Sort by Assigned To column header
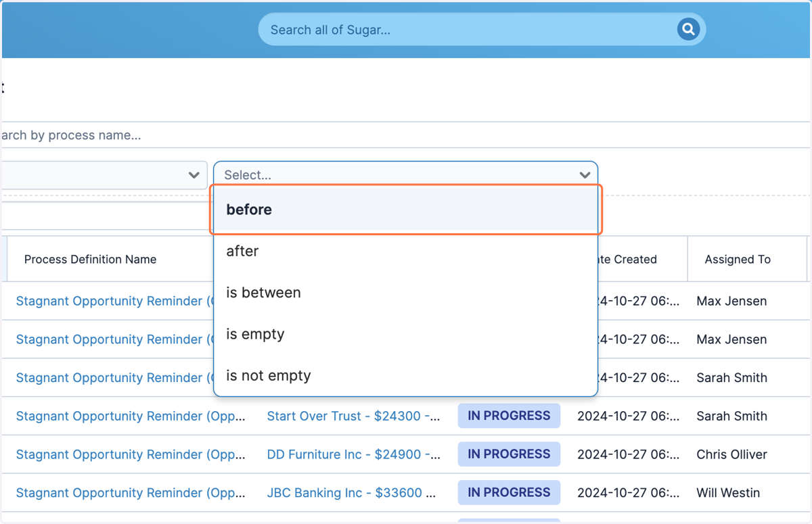812x524 pixels. pos(738,259)
